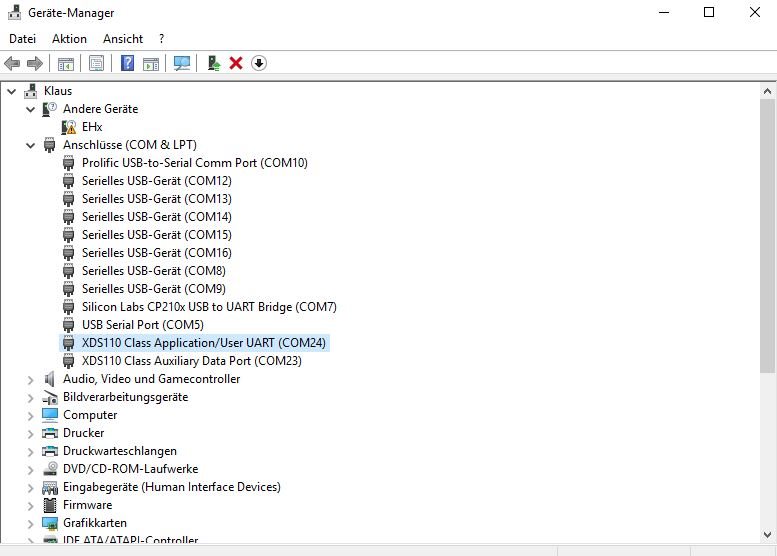The height and width of the screenshot is (556, 777).
Task: Click the Firmware chip icon
Action: pos(50,505)
